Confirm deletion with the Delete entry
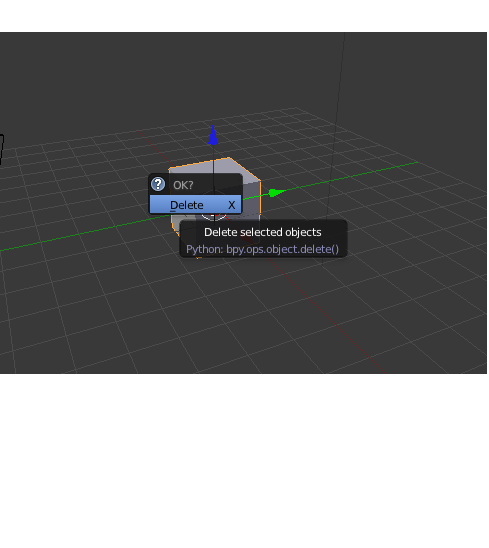 pyautogui.click(x=195, y=205)
